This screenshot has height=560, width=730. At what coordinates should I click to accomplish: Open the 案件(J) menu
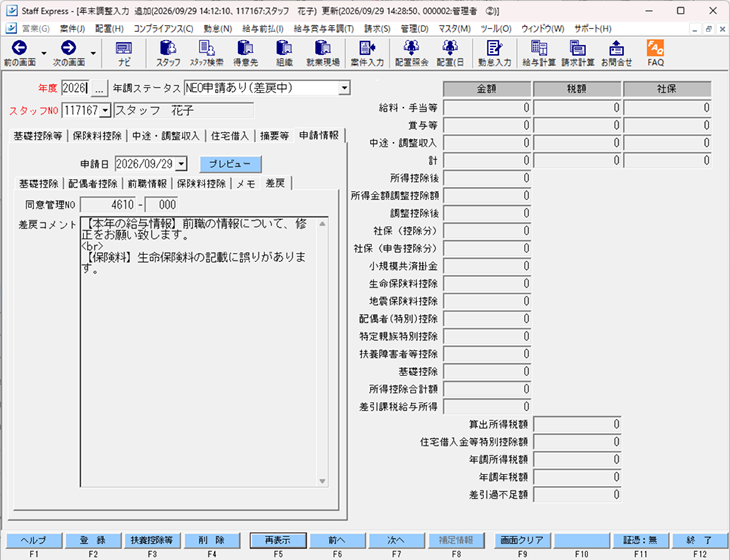[x=72, y=28]
